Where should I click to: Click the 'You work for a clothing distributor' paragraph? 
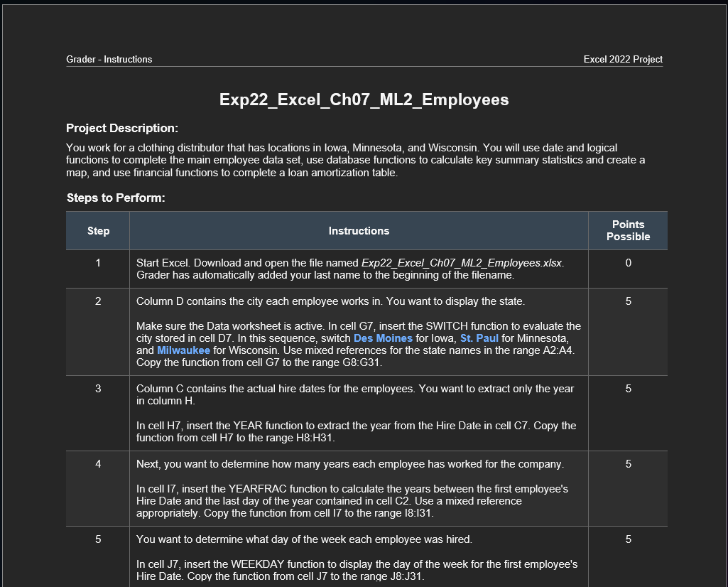tap(355, 160)
